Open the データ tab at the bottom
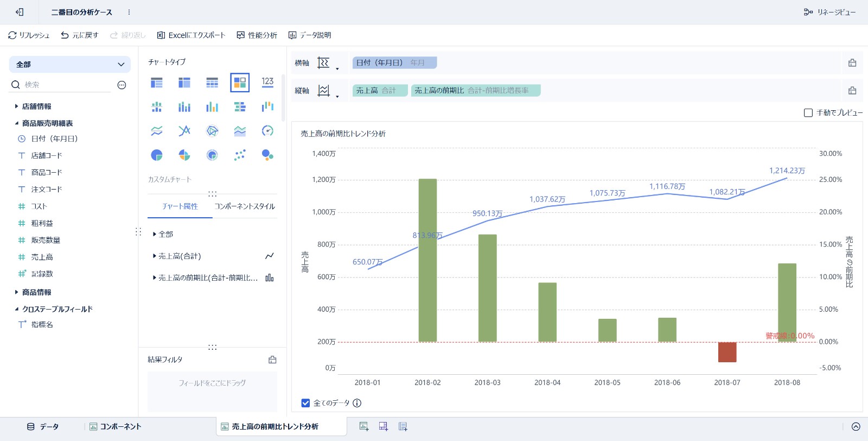The width and height of the screenshot is (868, 441). (43, 426)
